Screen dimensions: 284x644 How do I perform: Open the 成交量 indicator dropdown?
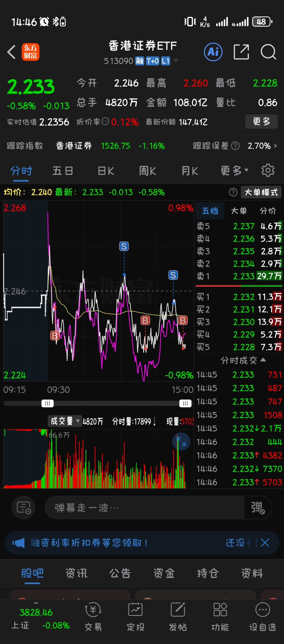click(x=65, y=421)
